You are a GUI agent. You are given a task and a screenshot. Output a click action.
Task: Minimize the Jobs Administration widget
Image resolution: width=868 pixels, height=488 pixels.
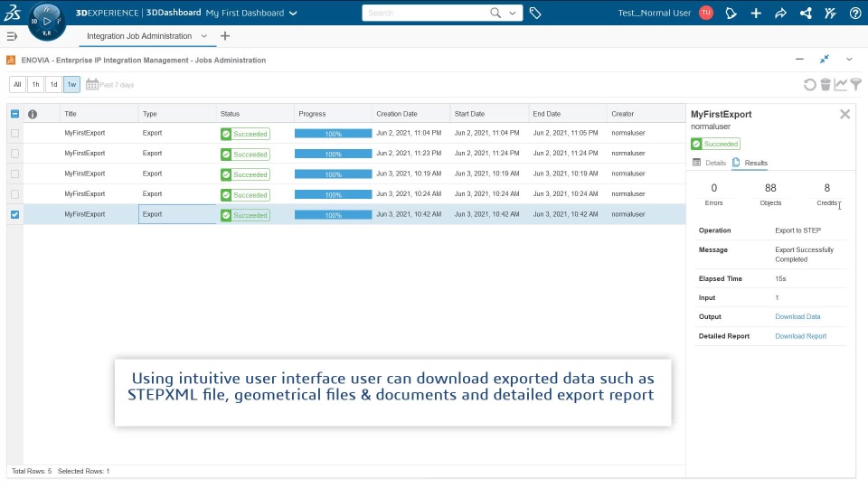pyautogui.click(x=799, y=60)
